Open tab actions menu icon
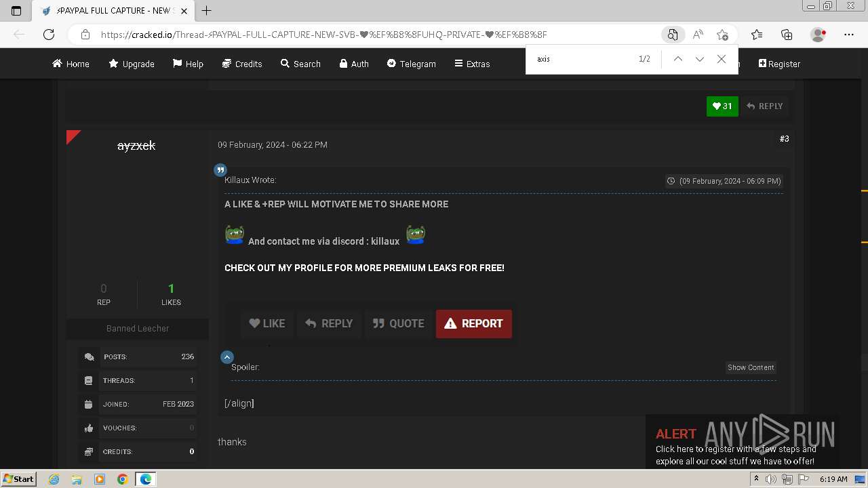The height and width of the screenshot is (488, 868). (16, 10)
